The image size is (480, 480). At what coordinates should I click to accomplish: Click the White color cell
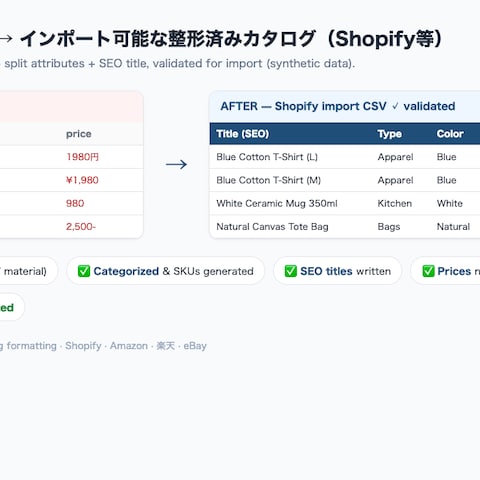450,203
